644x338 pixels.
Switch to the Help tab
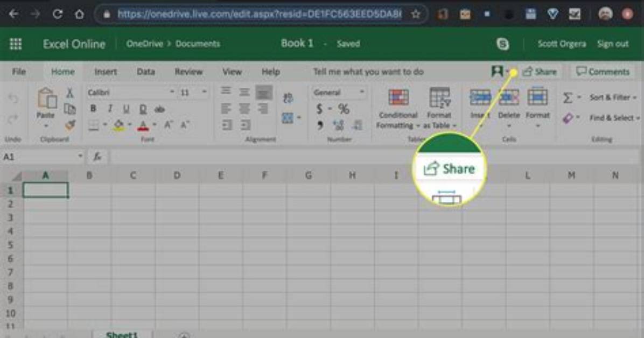point(271,72)
